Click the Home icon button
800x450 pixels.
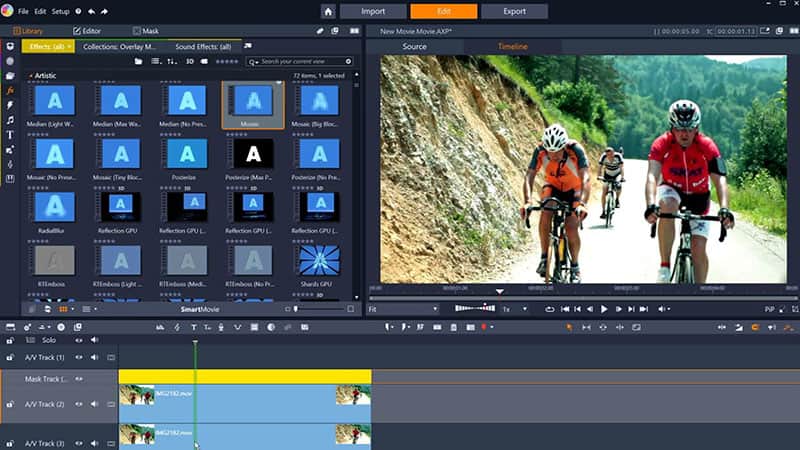click(328, 11)
